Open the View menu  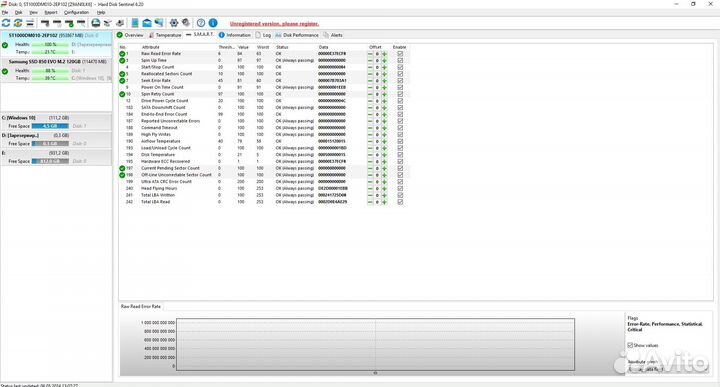tap(34, 12)
